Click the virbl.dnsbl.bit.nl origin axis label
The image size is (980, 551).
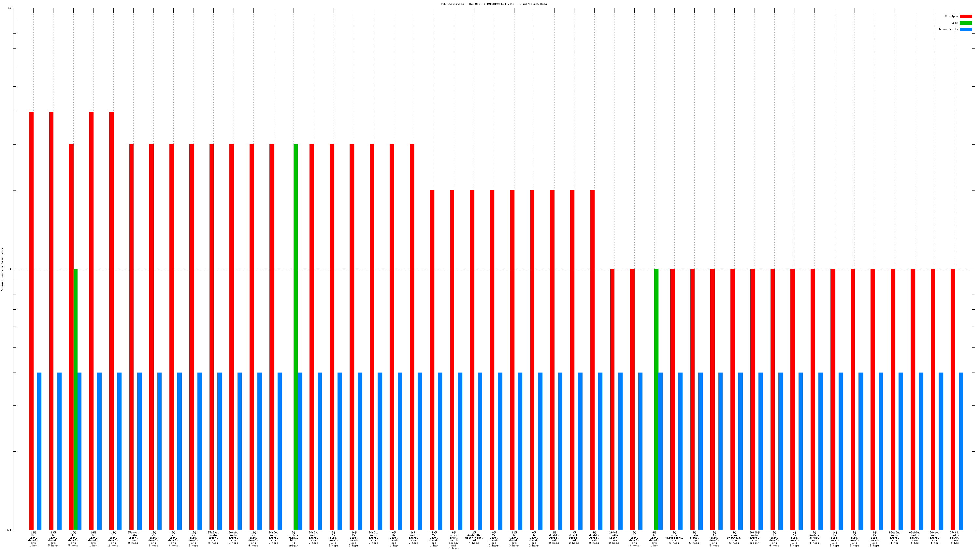pos(293,539)
